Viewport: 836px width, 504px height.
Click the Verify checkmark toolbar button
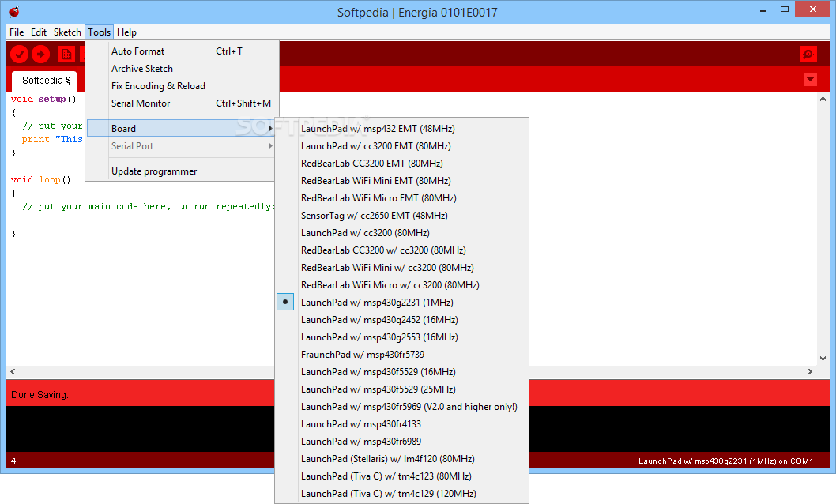pyautogui.click(x=19, y=54)
